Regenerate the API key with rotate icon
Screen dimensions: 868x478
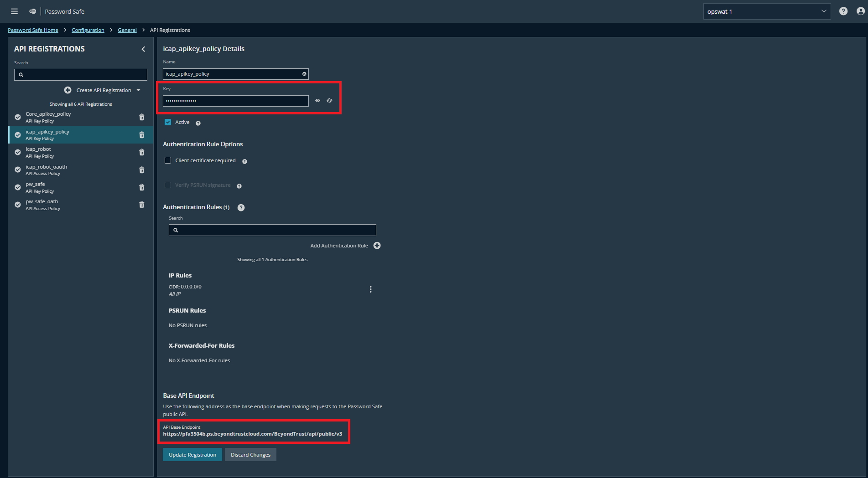329,101
